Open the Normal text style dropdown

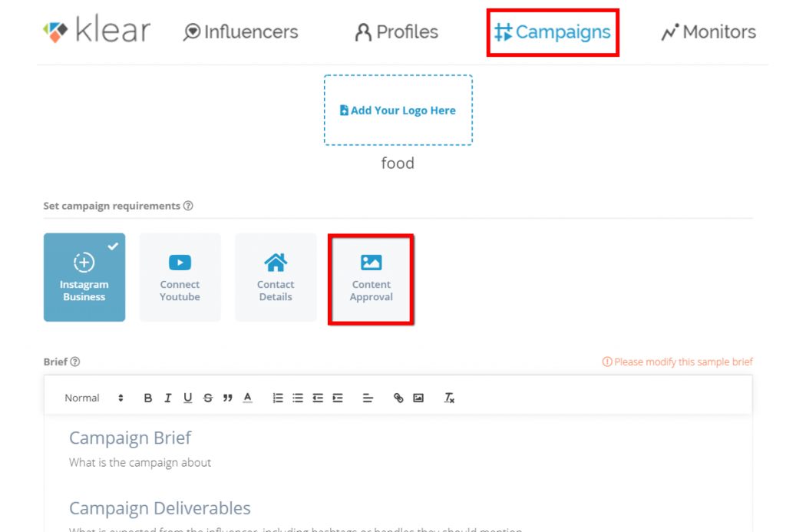[94, 398]
